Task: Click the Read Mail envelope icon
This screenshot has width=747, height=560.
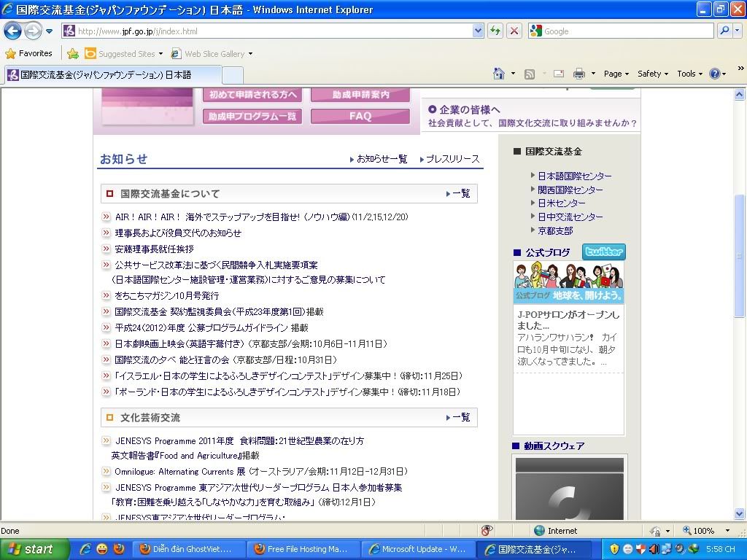Action: click(559, 74)
